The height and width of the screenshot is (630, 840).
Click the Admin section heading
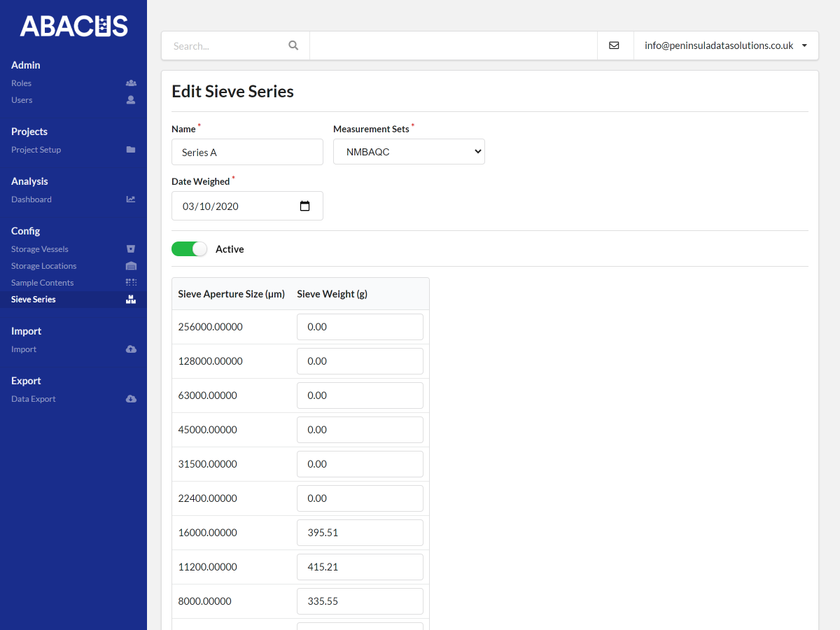click(x=26, y=65)
